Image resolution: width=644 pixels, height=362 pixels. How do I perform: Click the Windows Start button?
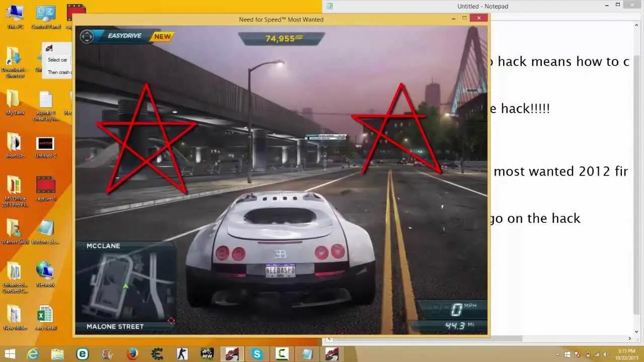(x=10, y=354)
